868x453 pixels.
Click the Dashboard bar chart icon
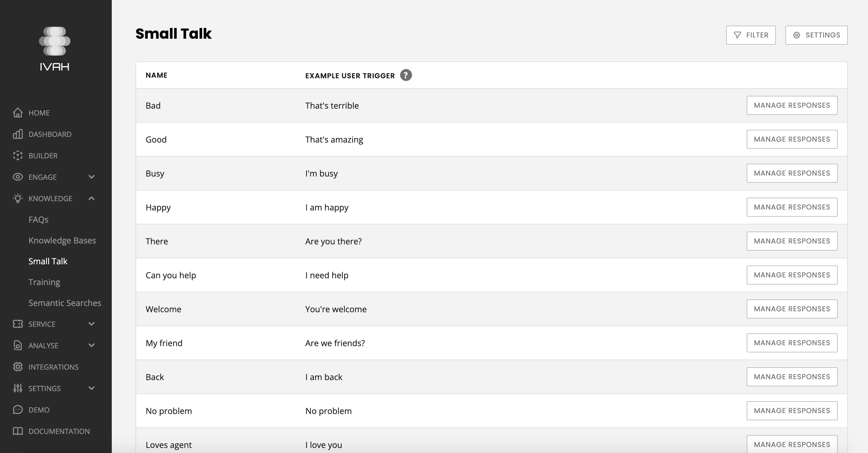[x=18, y=134]
